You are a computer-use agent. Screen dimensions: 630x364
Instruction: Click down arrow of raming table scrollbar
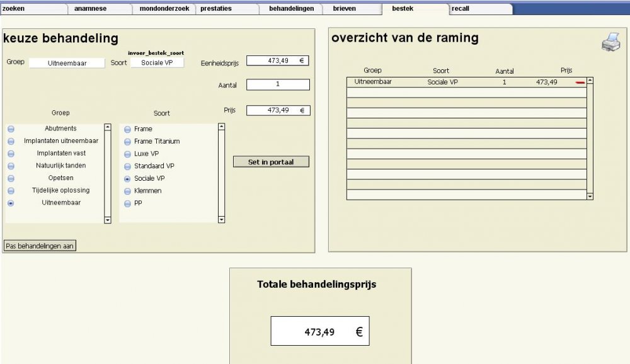click(x=590, y=196)
